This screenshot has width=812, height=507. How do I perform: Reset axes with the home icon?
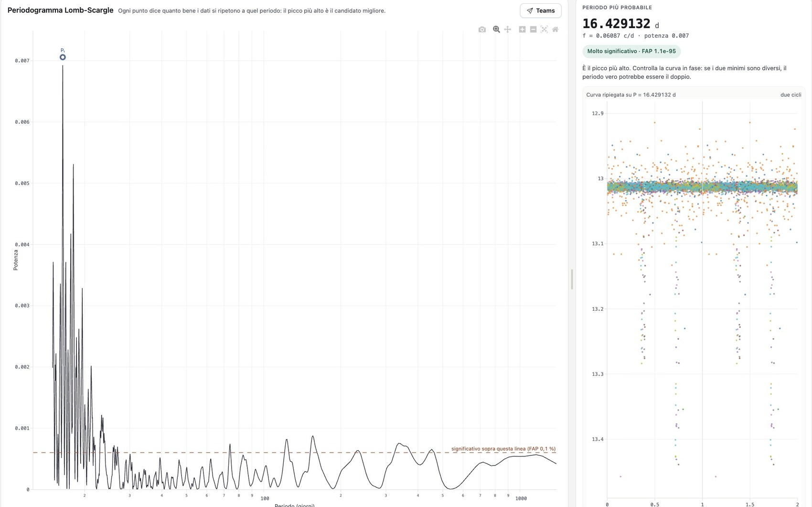point(555,30)
